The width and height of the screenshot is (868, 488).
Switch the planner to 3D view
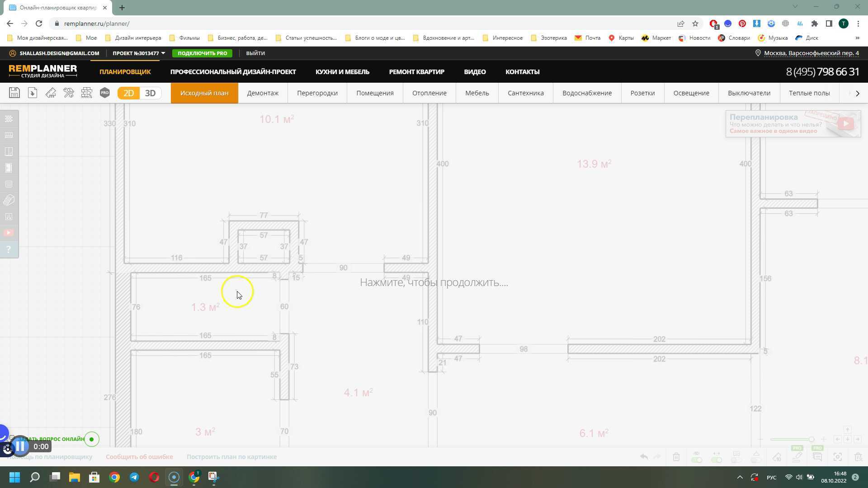pos(151,93)
